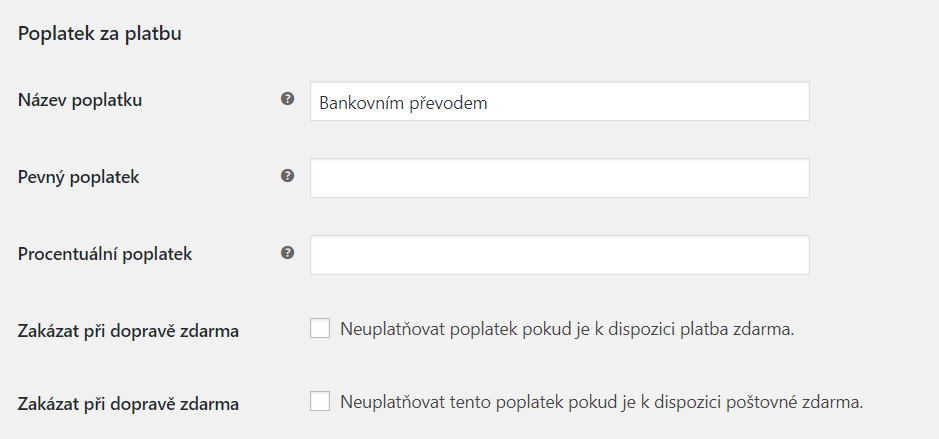
Task: Show help tooltip for Název poplatku
Action: pos(287,99)
